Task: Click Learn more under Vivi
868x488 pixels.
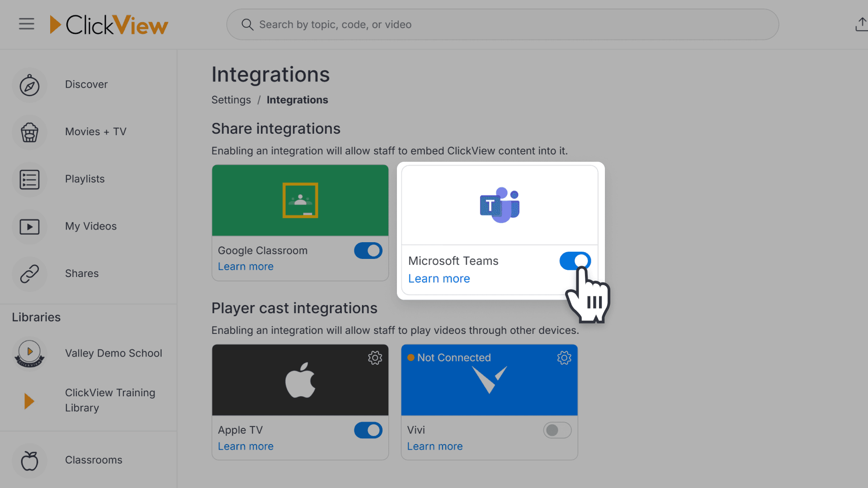Action: [434, 446]
